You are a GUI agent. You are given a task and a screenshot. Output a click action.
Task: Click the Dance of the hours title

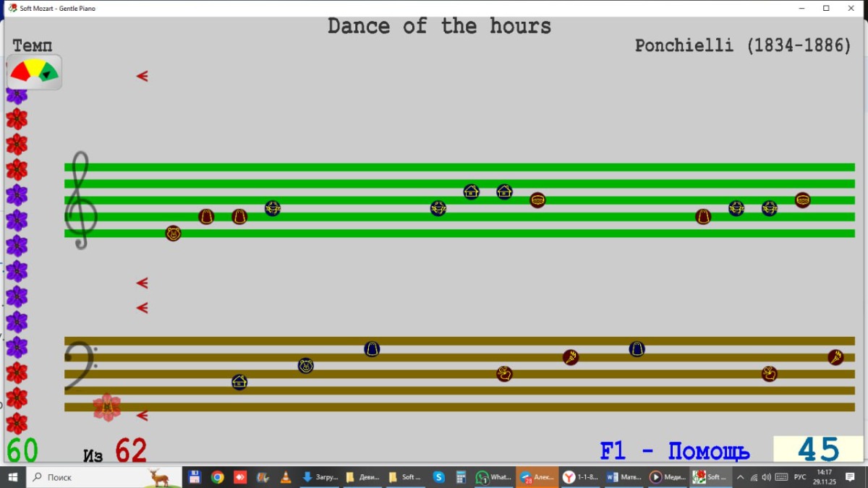[439, 27]
